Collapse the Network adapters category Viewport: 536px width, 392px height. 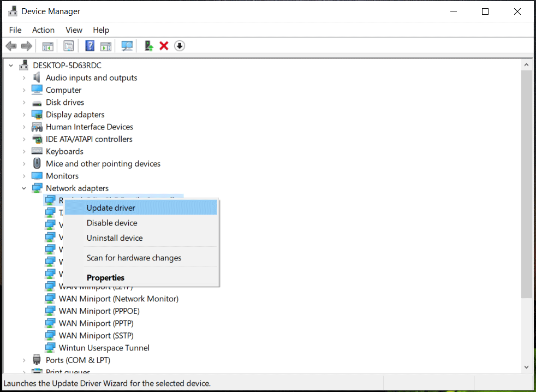click(24, 188)
